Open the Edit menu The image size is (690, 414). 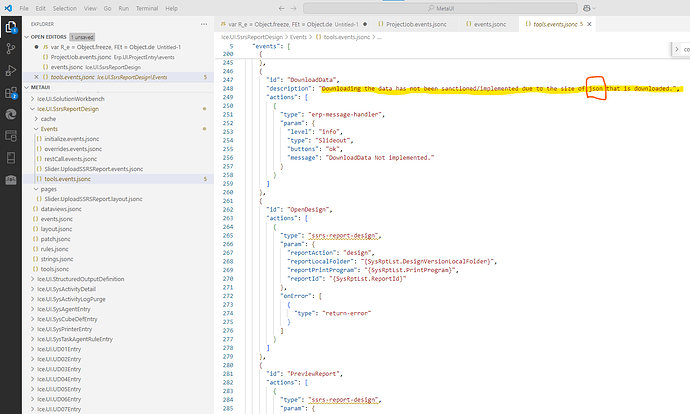40,8
